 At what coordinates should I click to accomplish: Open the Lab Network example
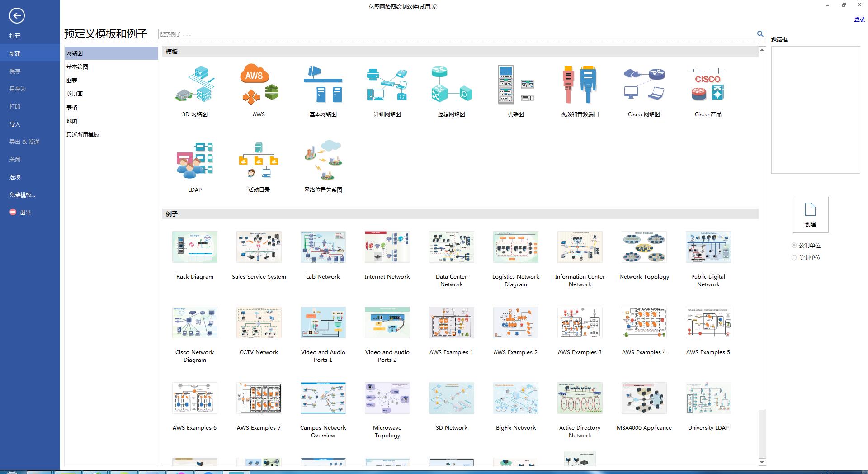[323, 247]
